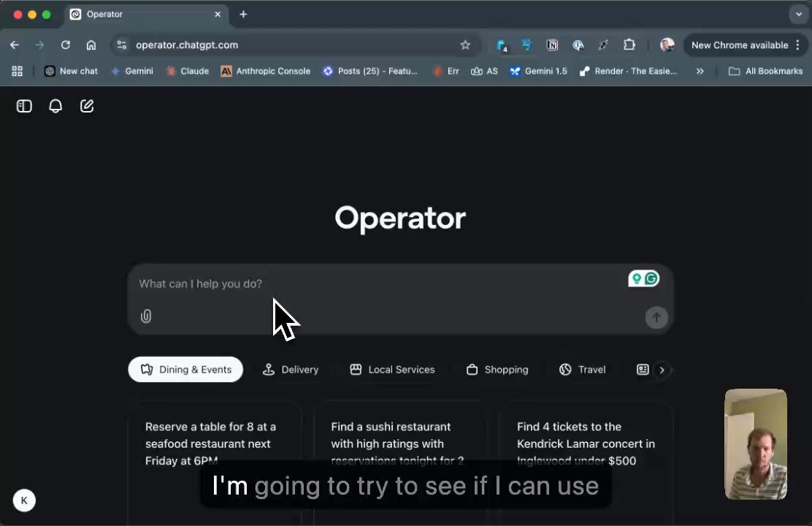812x526 pixels.
Task: Select the Local Services category
Action: [393, 370]
